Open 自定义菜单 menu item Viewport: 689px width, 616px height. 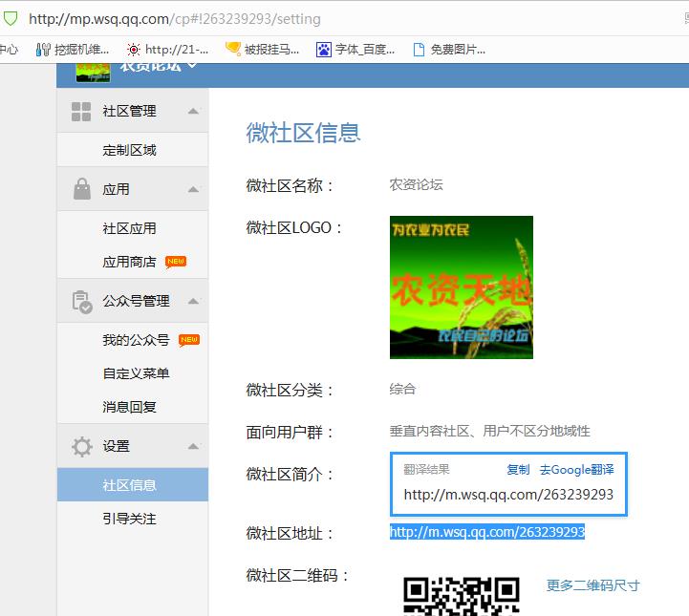click(137, 373)
